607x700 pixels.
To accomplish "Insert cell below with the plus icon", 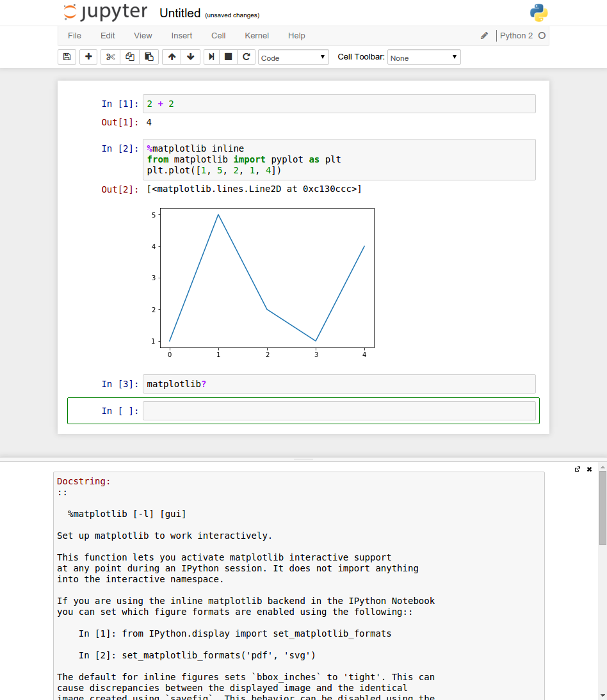I will (88, 57).
